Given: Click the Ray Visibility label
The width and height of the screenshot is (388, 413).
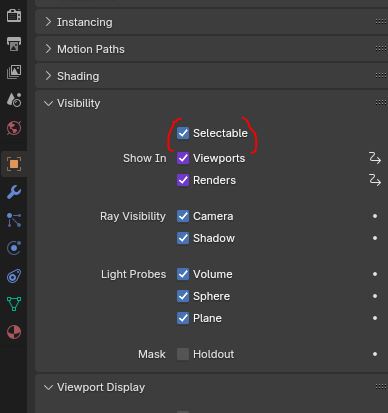Looking at the screenshot, I should click(133, 216).
